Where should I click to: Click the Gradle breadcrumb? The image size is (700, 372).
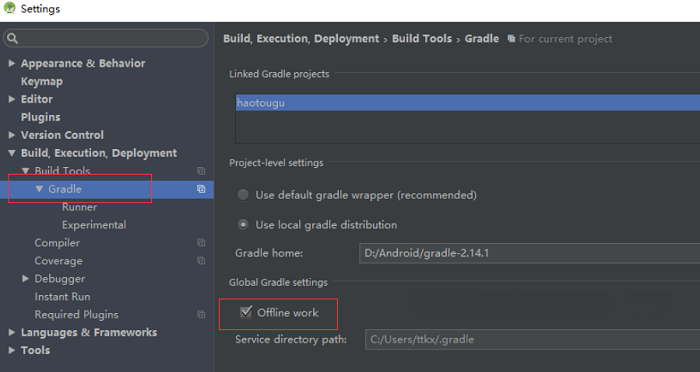[482, 39]
